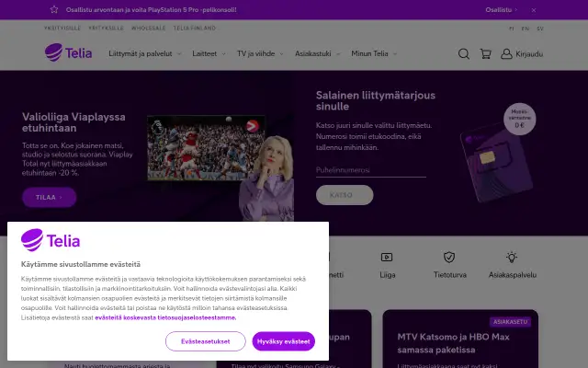This screenshot has width=588, height=368.
Task: Select FI language
Action: 512,29
